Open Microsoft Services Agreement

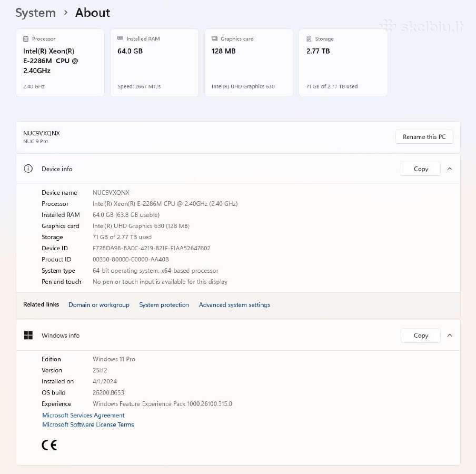click(83, 415)
